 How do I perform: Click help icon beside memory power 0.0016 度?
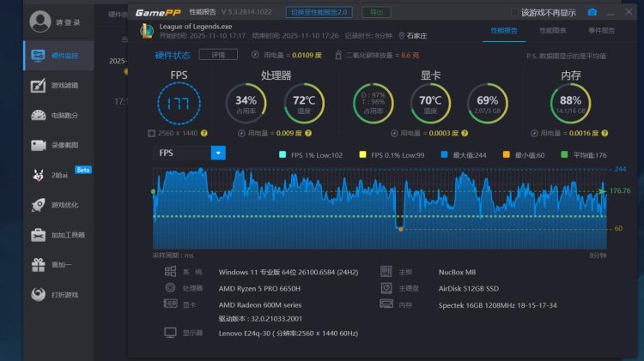[605, 133]
